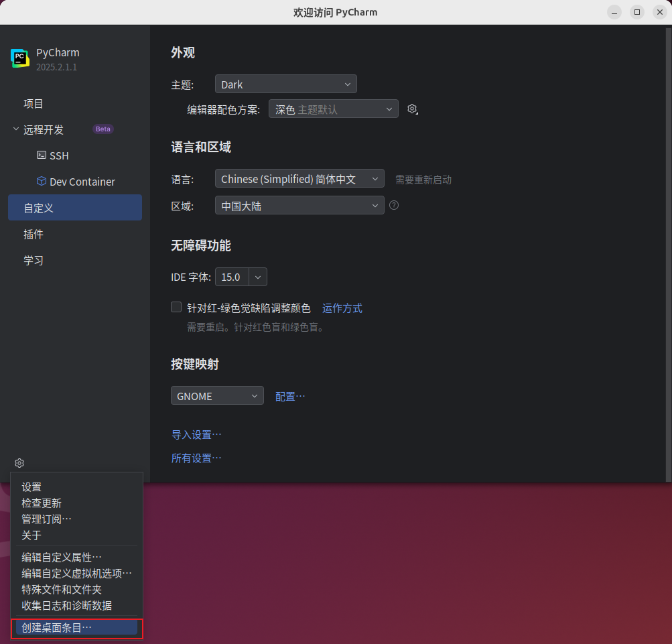Choose 编辑自定义虚拟机选项 menu item
Screen dimensions: 672x644
[77, 573]
